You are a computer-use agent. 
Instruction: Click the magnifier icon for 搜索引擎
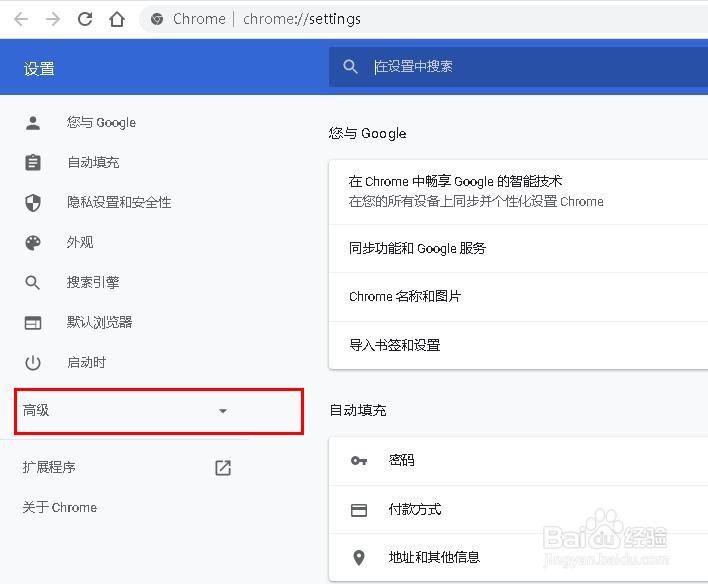tap(33, 283)
